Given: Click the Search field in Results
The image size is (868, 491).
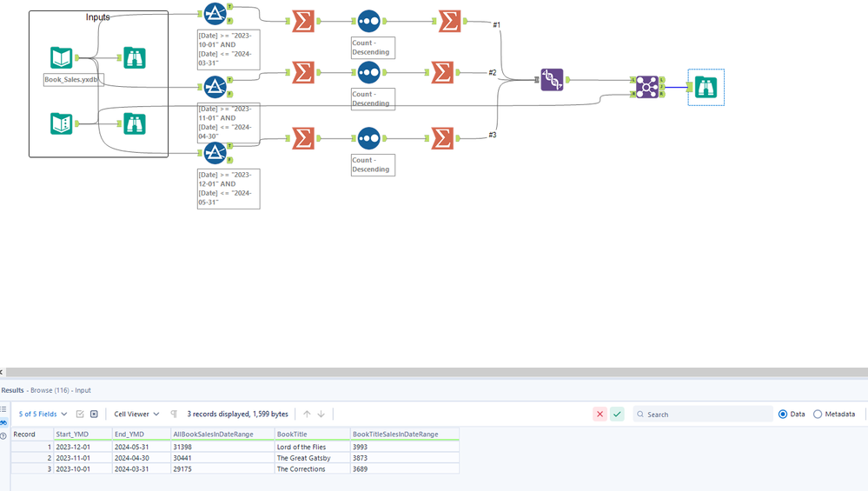Looking at the screenshot, I should point(703,414).
